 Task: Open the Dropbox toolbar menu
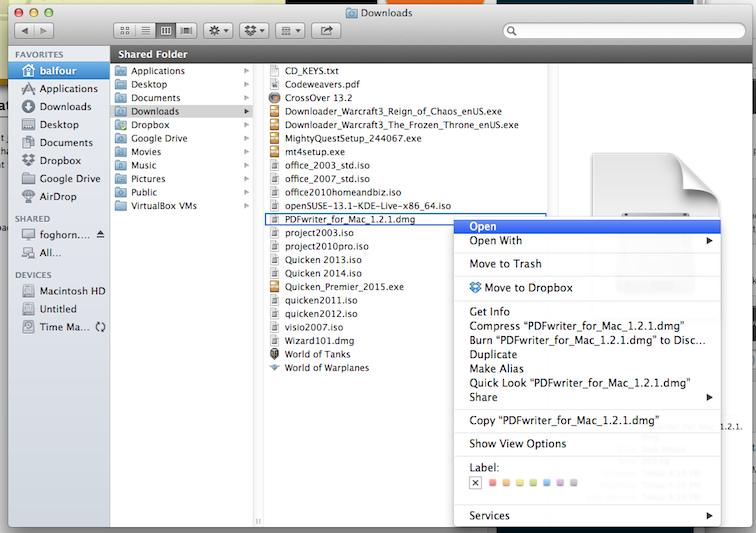[x=255, y=31]
